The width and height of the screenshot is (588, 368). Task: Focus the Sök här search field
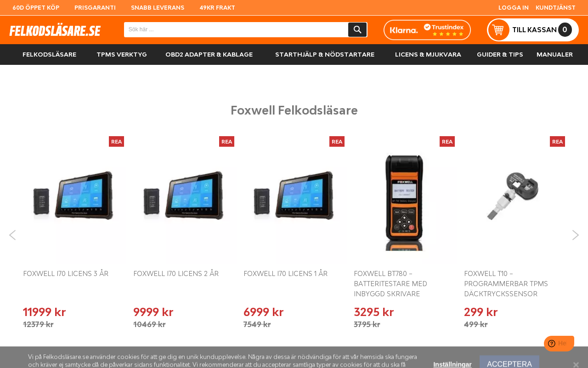[x=236, y=29]
